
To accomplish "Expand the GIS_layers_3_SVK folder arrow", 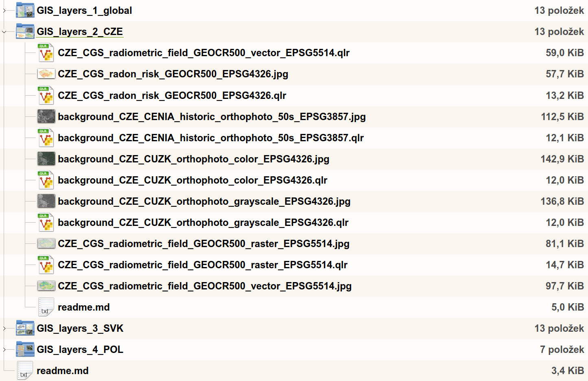I will pyautogui.click(x=4, y=328).
